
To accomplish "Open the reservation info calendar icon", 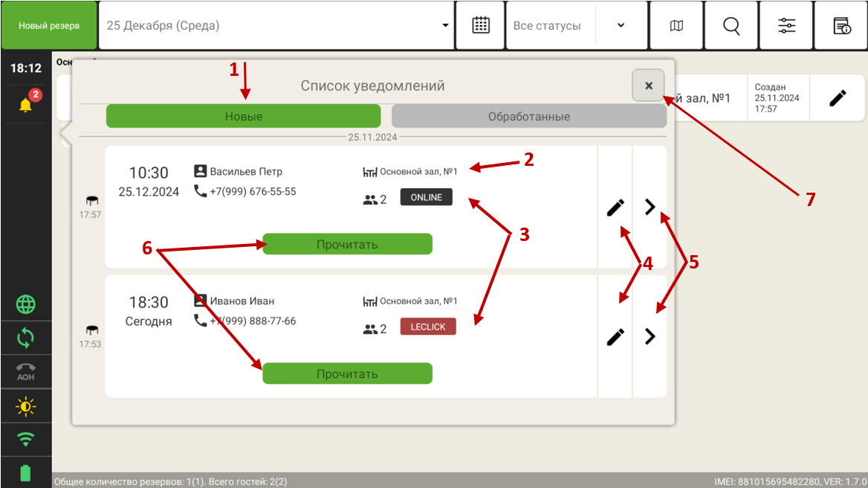I will [841, 25].
